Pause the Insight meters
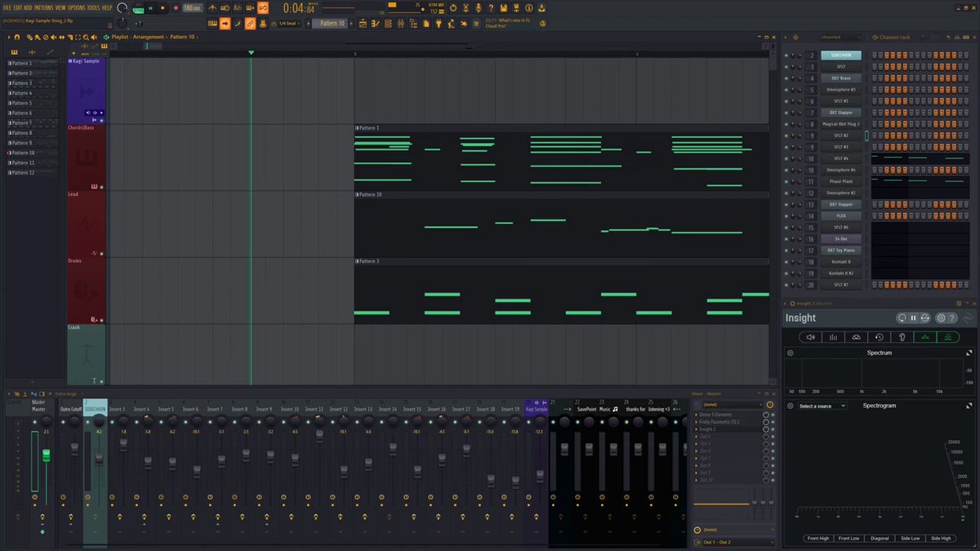Screen dimensions: 980x551 point(913,318)
